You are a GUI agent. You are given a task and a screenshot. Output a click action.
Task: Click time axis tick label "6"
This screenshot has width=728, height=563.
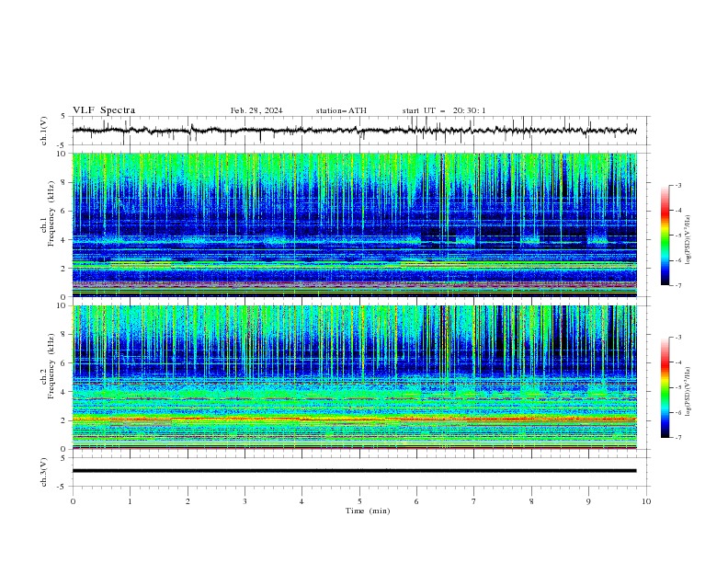416,501
